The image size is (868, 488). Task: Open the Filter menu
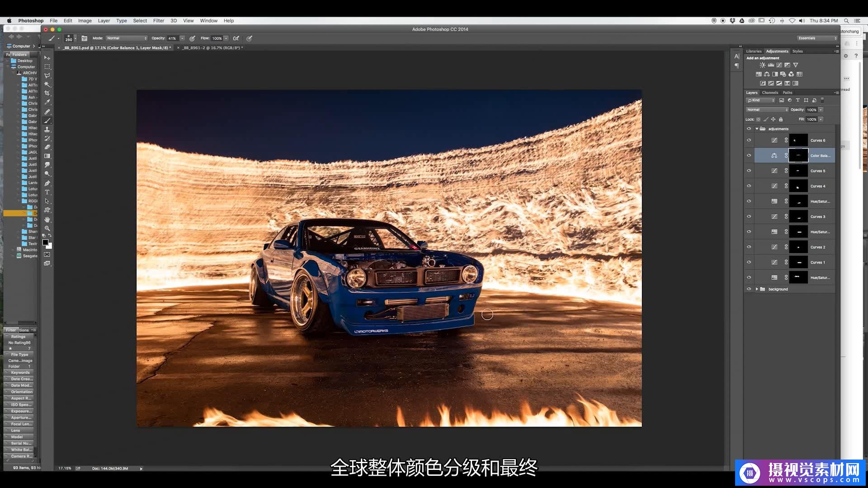[158, 21]
